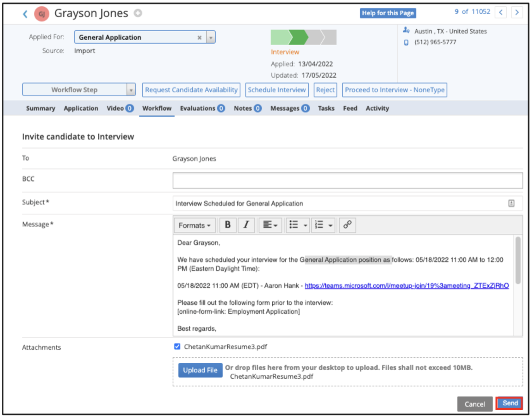Click the GJ avatar icon

click(x=42, y=14)
